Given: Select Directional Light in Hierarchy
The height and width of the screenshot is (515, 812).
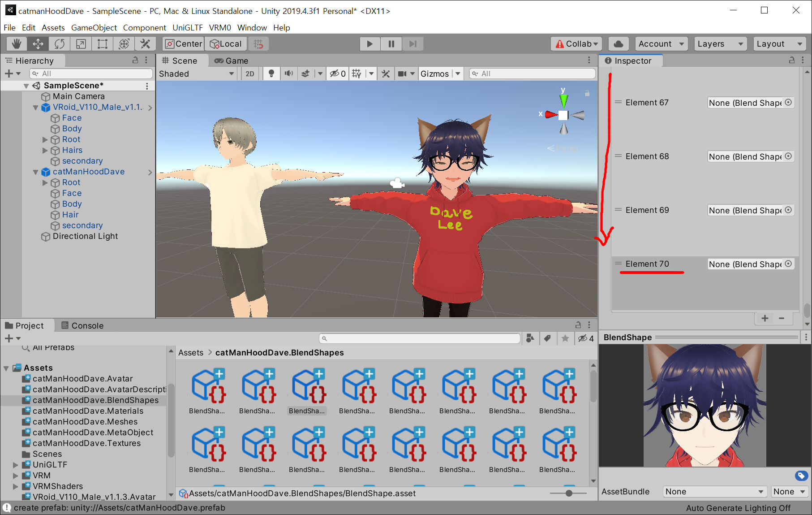Looking at the screenshot, I should pyautogui.click(x=85, y=236).
